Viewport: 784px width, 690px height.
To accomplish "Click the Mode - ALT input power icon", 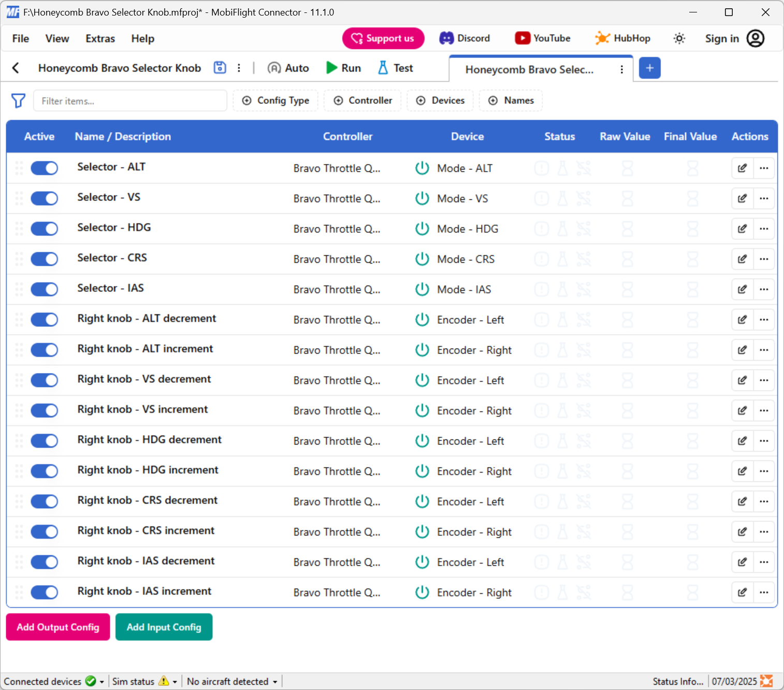I will point(423,168).
